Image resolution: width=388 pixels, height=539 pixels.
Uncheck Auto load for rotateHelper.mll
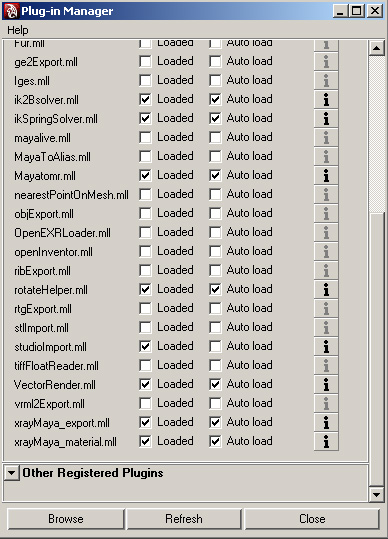point(215,289)
